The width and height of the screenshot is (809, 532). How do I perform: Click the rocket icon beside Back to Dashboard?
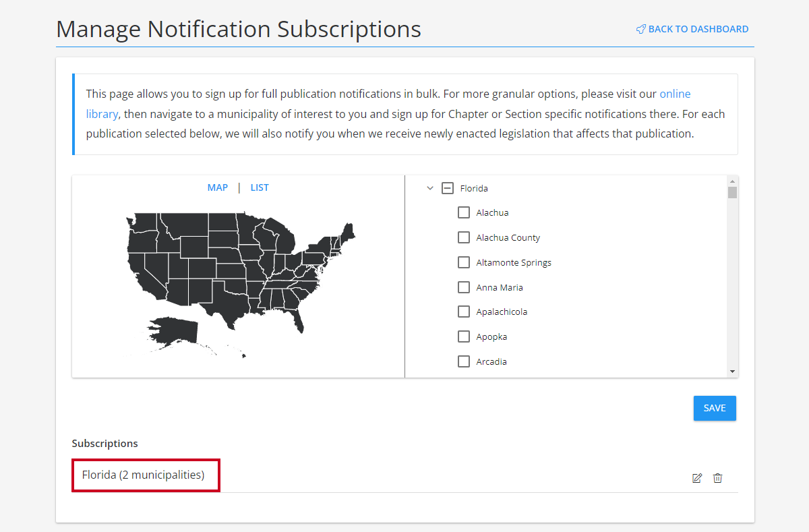(x=641, y=29)
